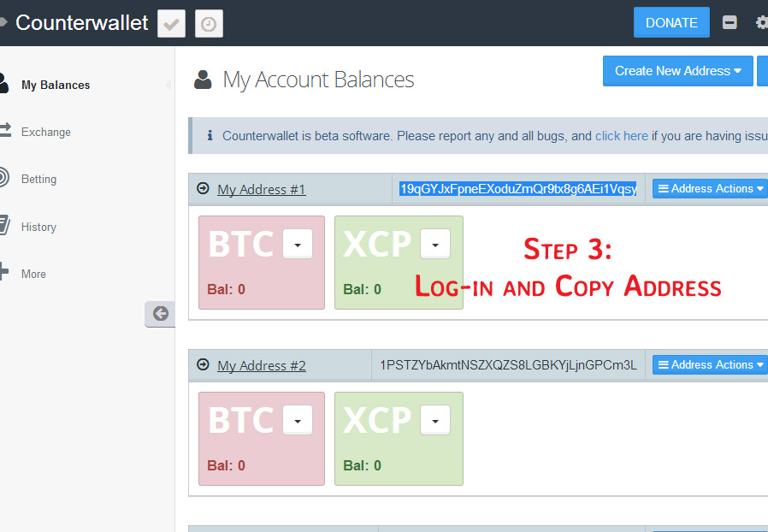Screen dimensions: 768x532
Task: Expand the More sidebar menu
Action: (34, 274)
